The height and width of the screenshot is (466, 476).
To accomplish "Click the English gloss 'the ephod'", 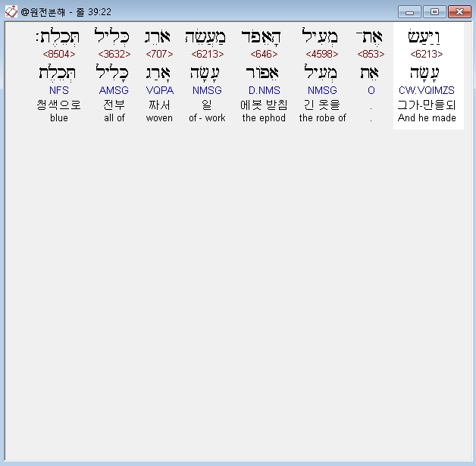I will click(264, 117).
